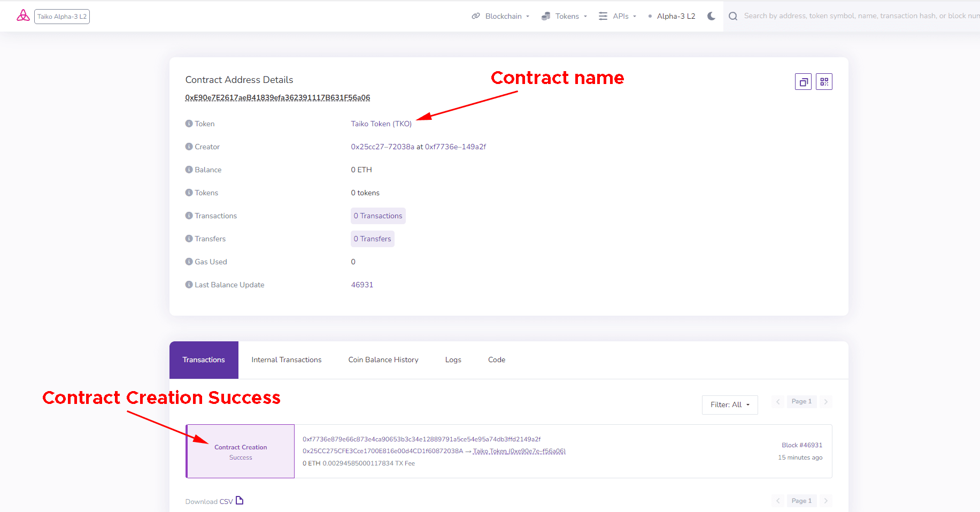Click the '0 tokens' value
The image size is (980, 512).
[x=365, y=193]
